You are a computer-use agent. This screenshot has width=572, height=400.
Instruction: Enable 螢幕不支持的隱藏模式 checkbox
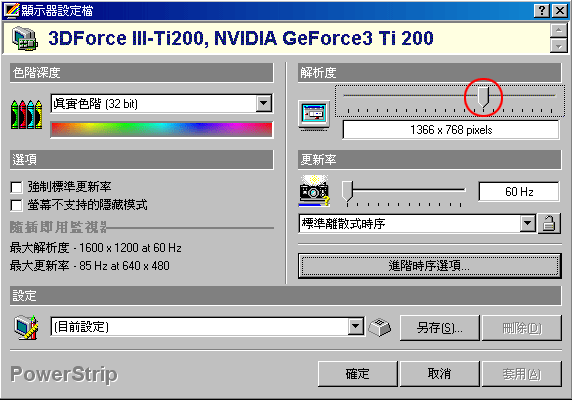16,205
